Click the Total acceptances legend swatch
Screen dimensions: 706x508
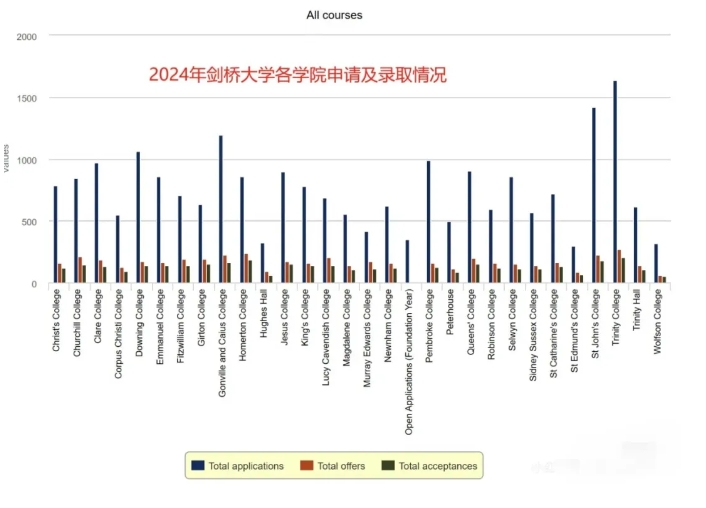point(388,465)
